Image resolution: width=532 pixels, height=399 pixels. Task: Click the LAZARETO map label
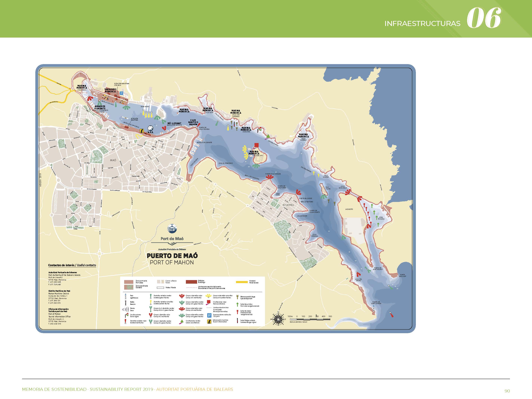coord(349,209)
